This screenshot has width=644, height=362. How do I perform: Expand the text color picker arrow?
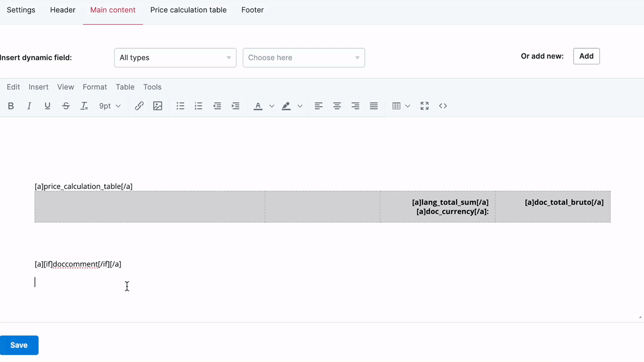(271, 106)
